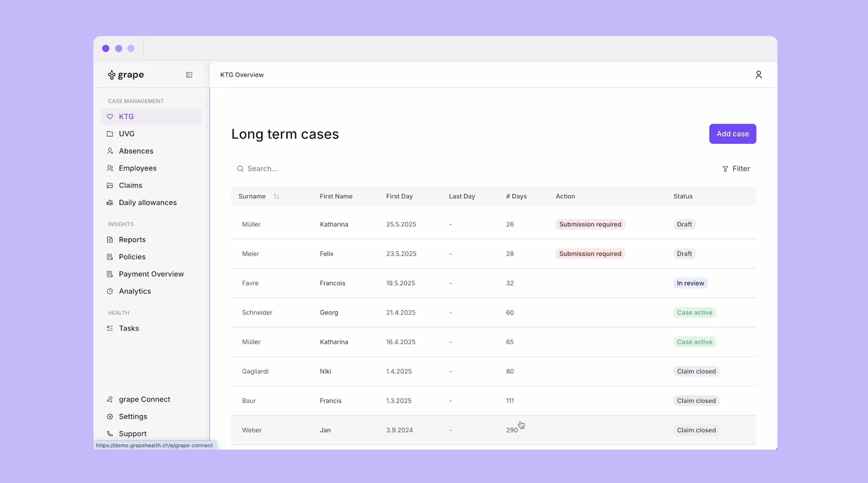Click the Employees people icon
The width and height of the screenshot is (868, 483).
[110, 168]
